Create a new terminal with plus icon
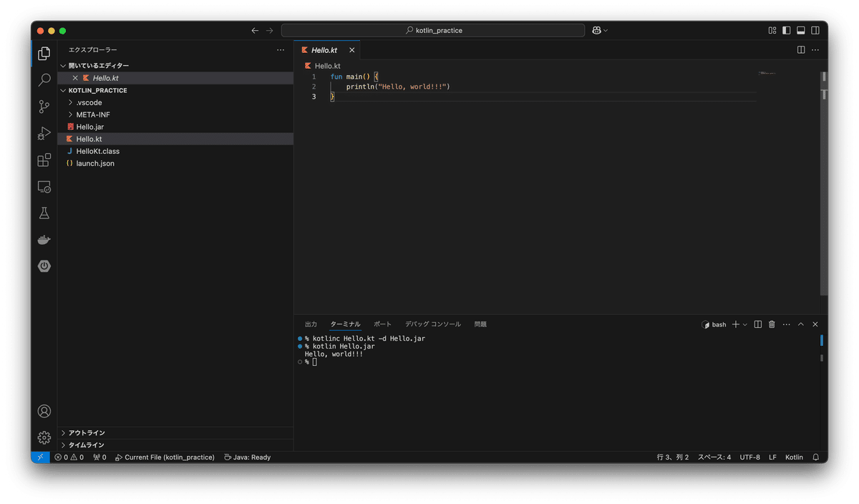 (x=736, y=324)
